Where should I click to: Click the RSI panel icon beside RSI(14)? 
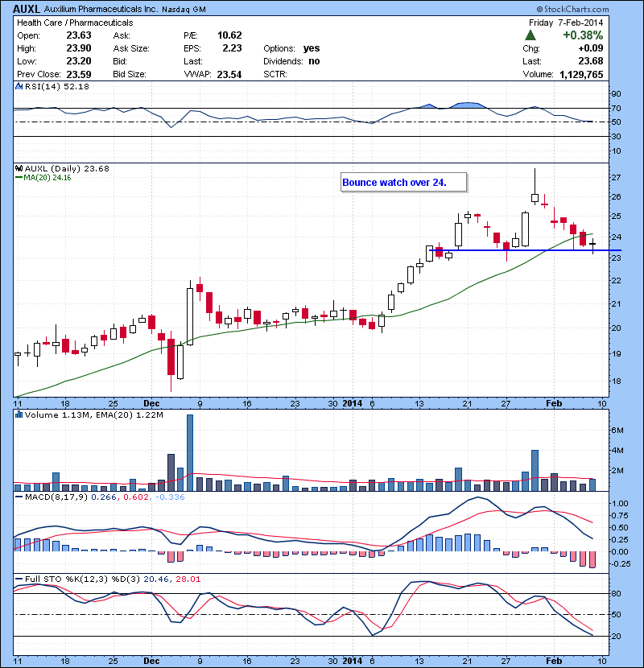pos(19,86)
